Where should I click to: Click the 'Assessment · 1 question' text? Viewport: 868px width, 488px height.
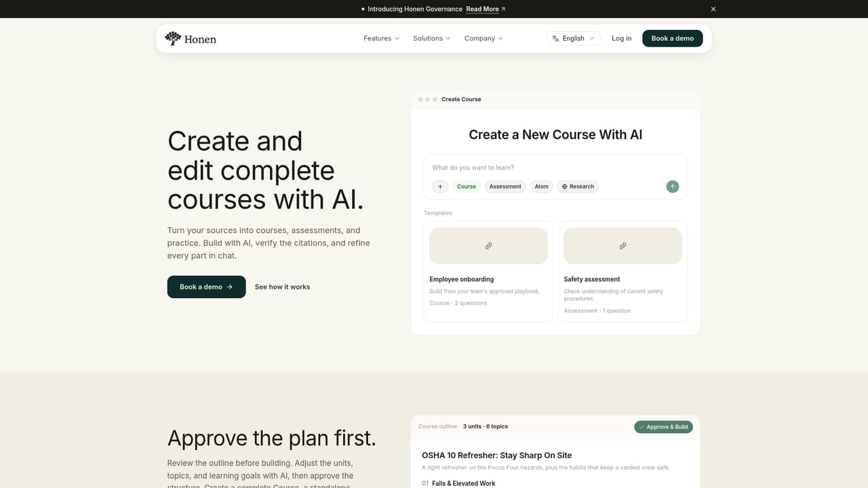[x=597, y=310]
